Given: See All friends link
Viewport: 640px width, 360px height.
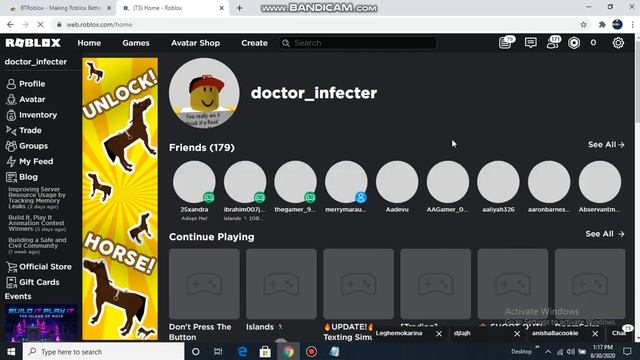Looking at the screenshot, I should 606,144.
